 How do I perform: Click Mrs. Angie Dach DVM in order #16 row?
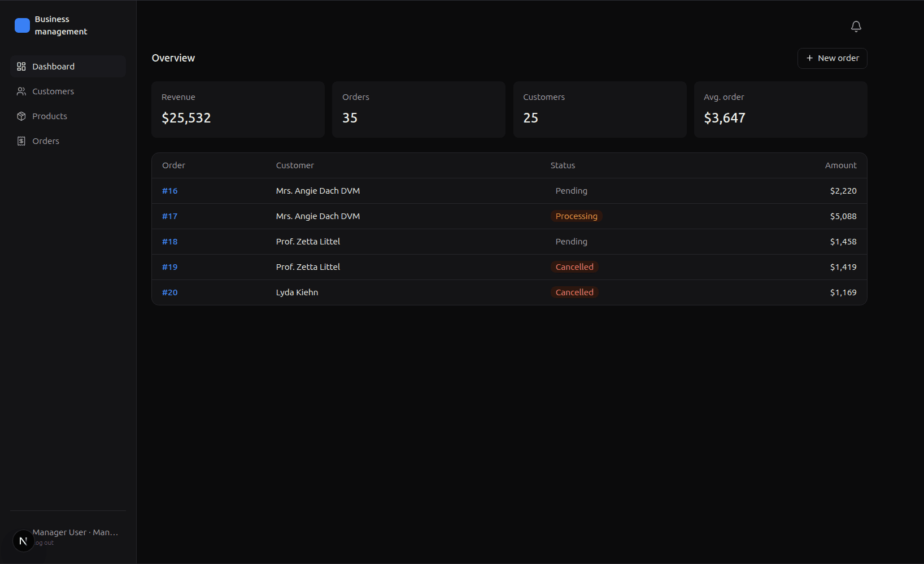coord(318,191)
